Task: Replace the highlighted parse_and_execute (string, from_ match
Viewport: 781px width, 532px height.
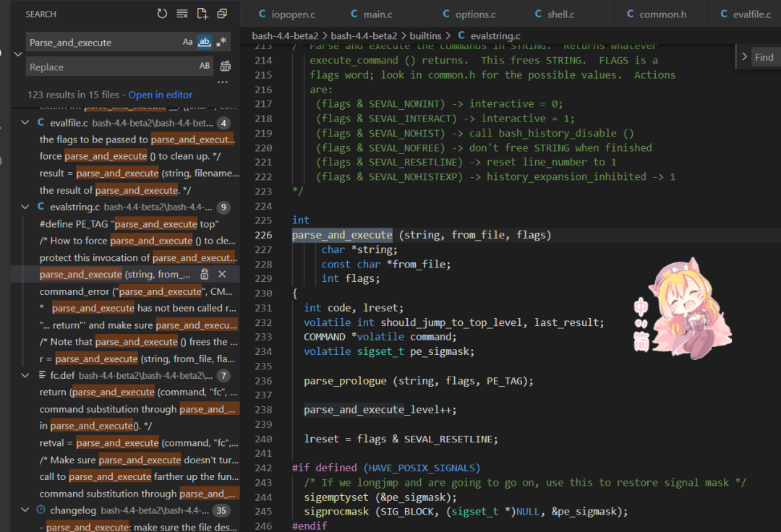Action: point(205,274)
